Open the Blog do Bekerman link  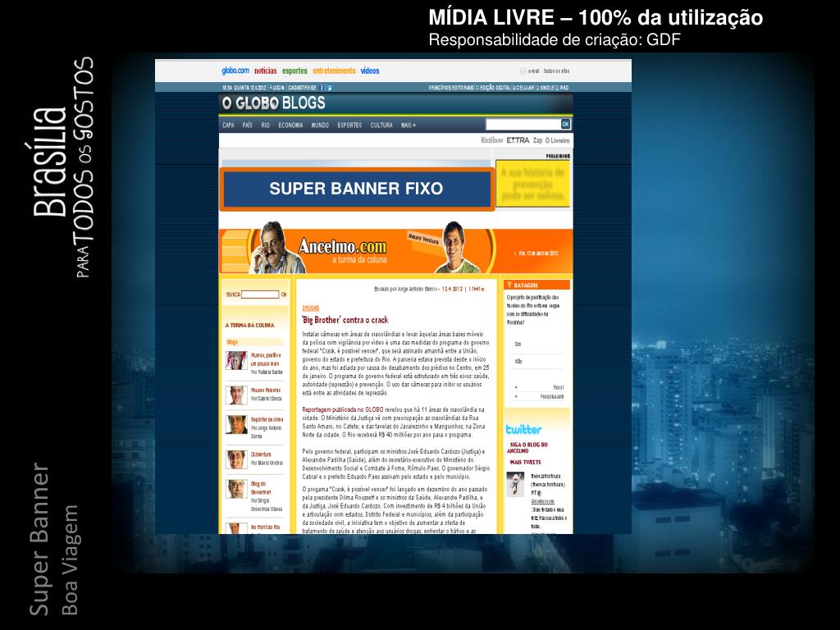tap(261, 487)
